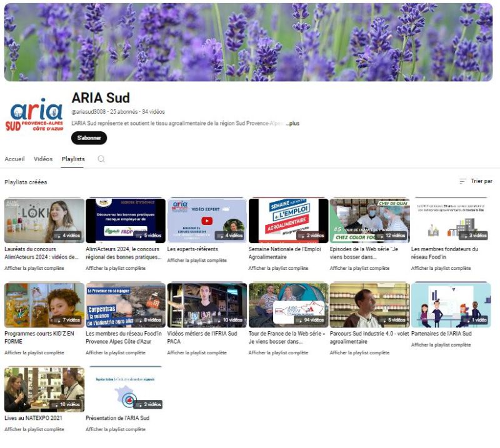Afficher la playlist complète under Vidéos métiers IFRIA

pyautogui.click(x=197, y=352)
